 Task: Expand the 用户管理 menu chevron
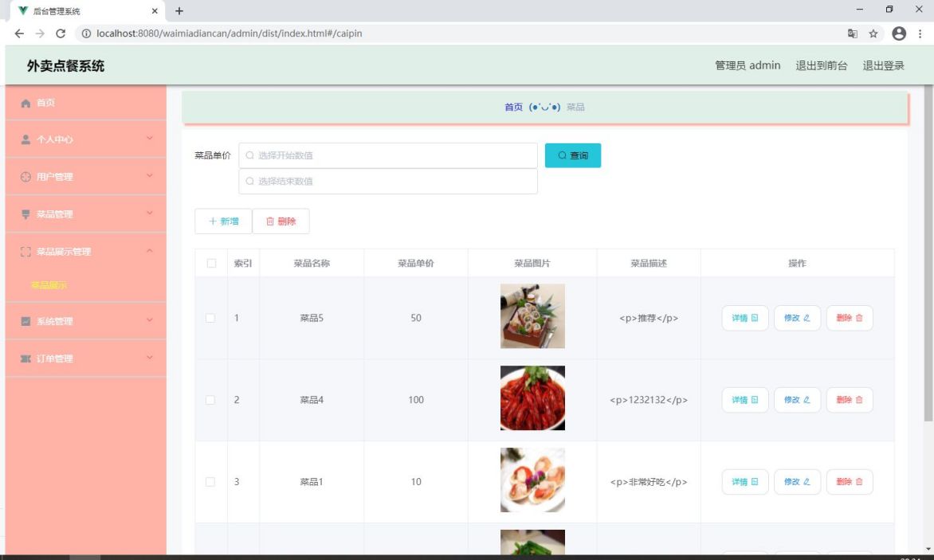(150, 175)
